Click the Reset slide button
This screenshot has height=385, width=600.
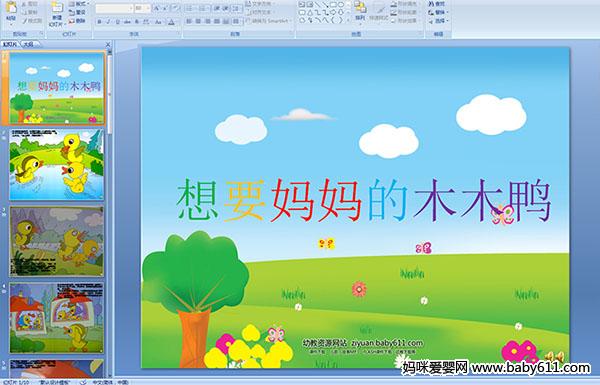[77, 13]
